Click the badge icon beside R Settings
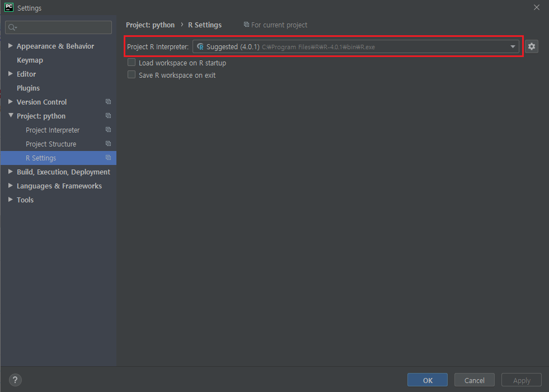Screen dimensions: 549x392 (x=108, y=158)
